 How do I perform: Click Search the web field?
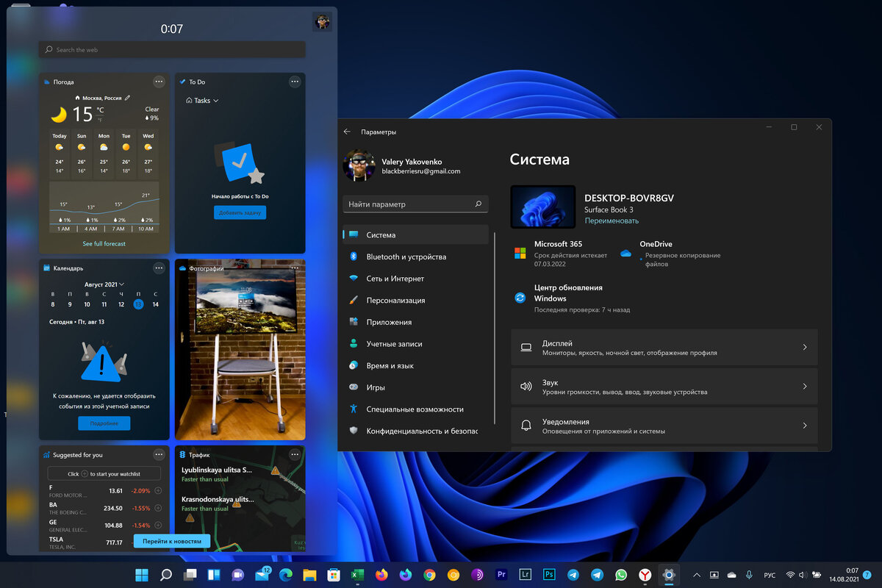tap(172, 50)
